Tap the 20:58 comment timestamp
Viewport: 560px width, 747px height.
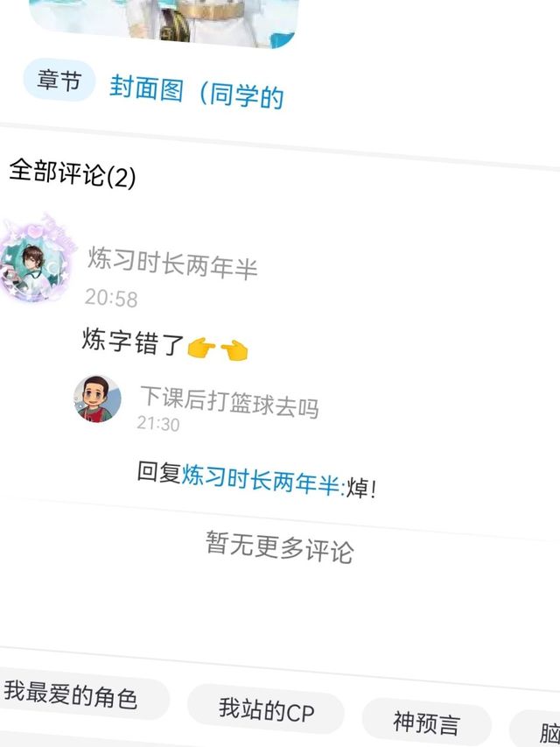(111, 299)
